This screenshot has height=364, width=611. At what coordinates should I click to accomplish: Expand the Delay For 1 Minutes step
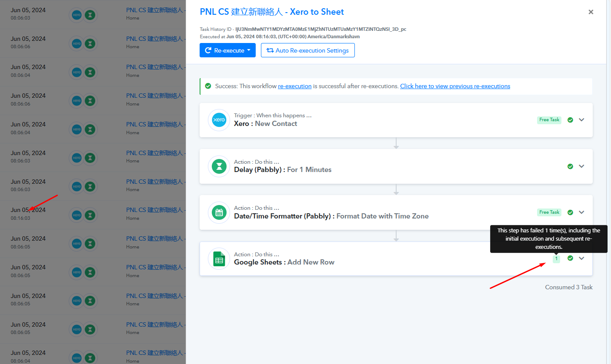582,166
